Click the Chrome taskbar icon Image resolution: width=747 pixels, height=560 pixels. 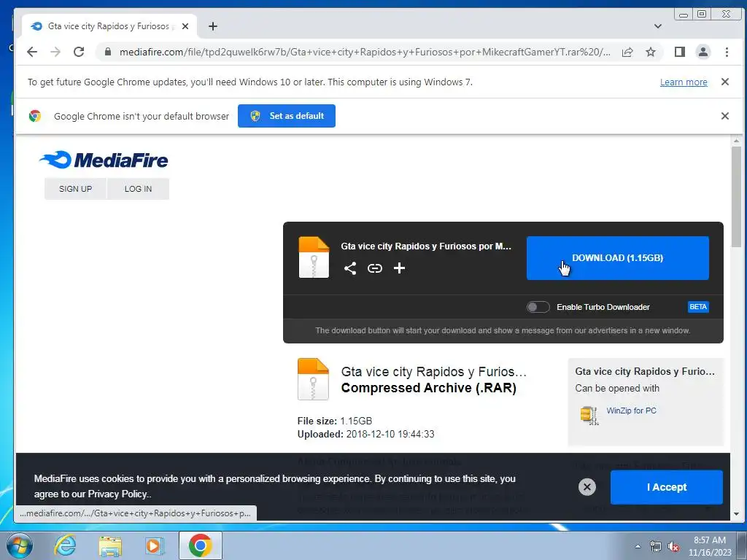[200, 545]
